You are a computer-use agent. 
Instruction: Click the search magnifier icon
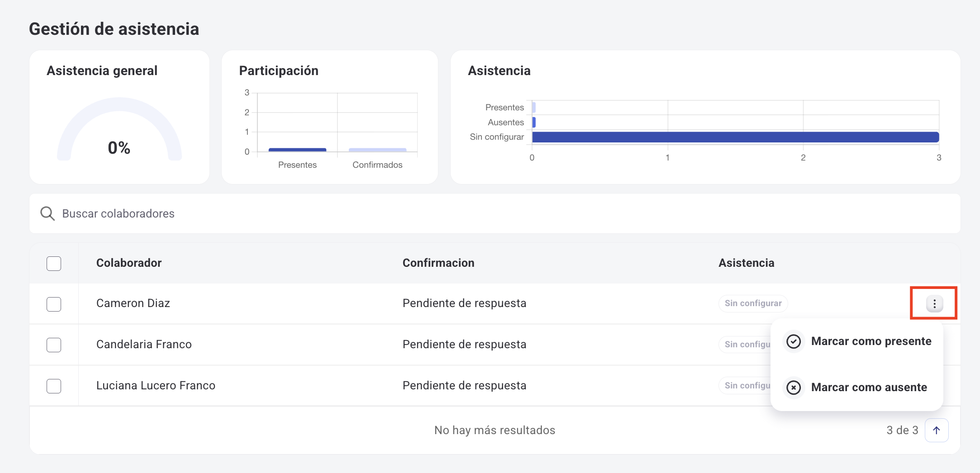click(x=47, y=213)
